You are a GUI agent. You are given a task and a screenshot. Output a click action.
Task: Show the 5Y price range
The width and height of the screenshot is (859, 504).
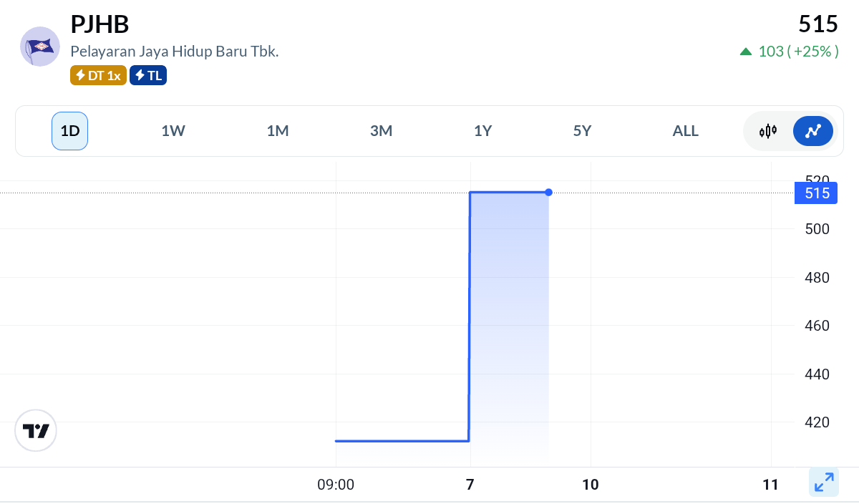click(x=583, y=131)
